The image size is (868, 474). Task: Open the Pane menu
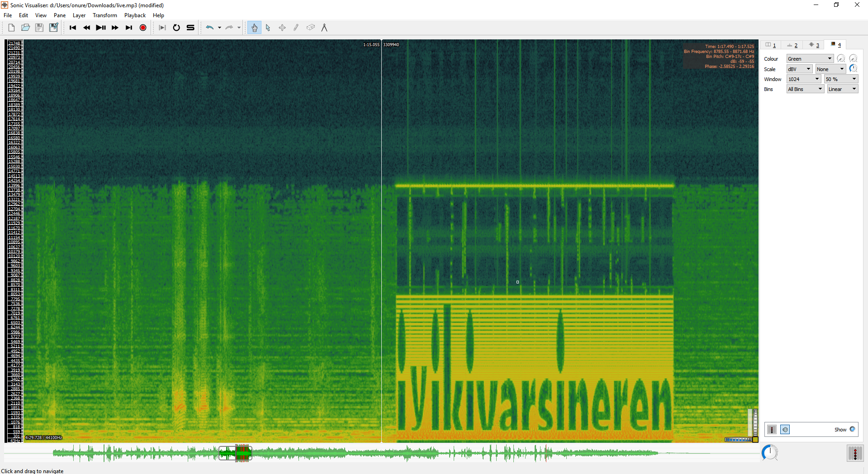point(60,15)
